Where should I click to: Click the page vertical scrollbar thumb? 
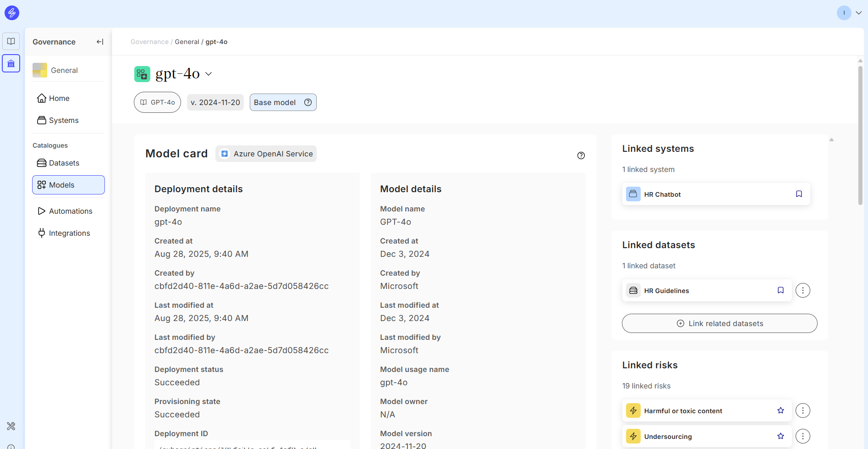click(x=860, y=135)
